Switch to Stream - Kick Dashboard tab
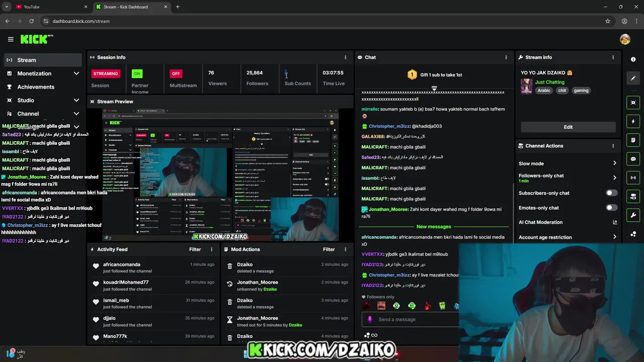The width and height of the screenshot is (644, 362). (x=132, y=7)
